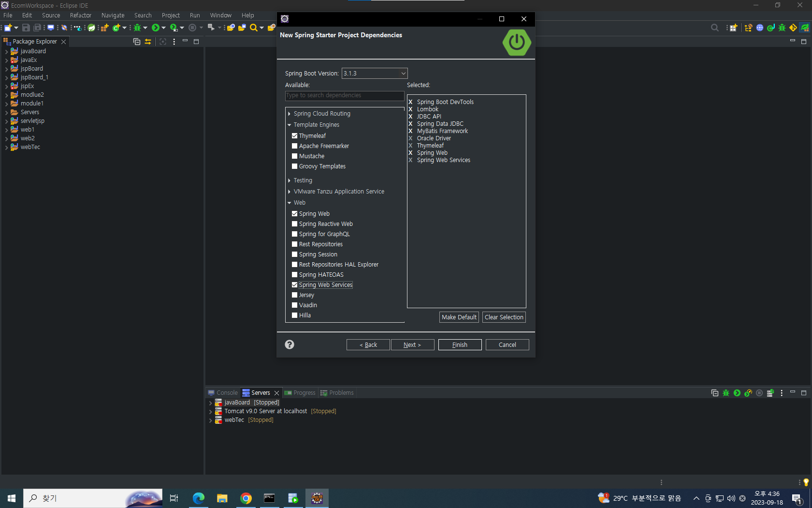Switch to the Console tab

coord(223,393)
